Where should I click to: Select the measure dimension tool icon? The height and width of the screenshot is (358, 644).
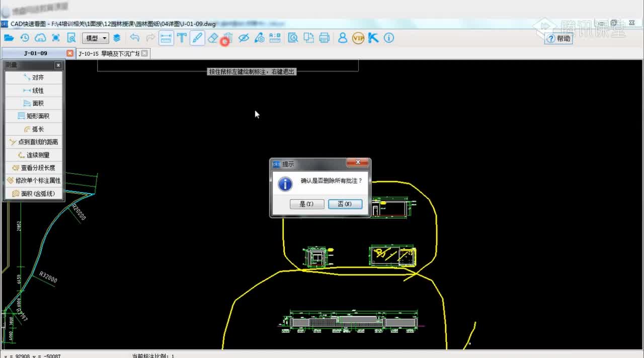tap(166, 38)
